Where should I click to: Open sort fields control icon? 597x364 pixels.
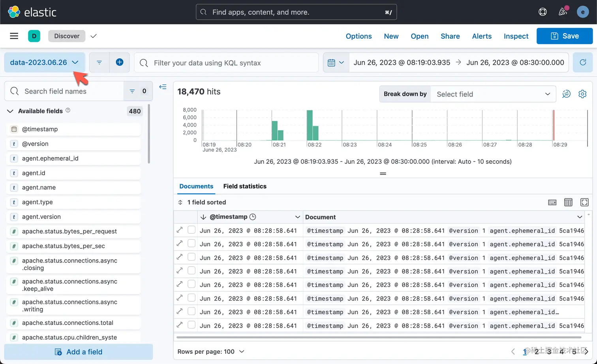pos(180,202)
